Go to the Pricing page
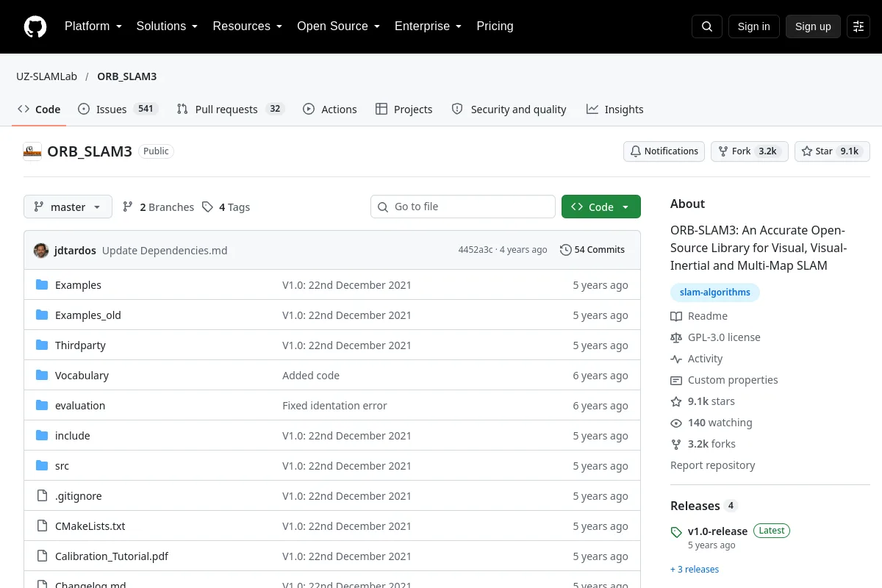The height and width of the screenshot is (588, 882). tap(495, 26)
